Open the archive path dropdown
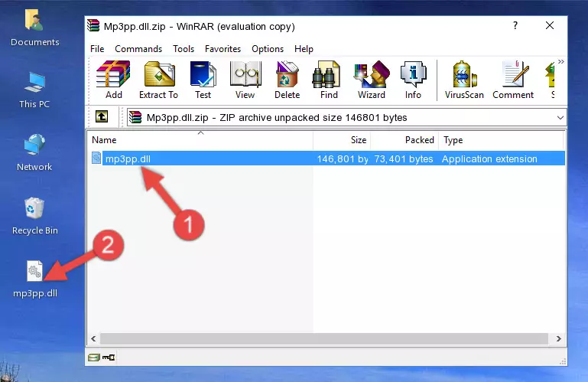The width and height of the screenshot is (588, 382). [560, 118]
